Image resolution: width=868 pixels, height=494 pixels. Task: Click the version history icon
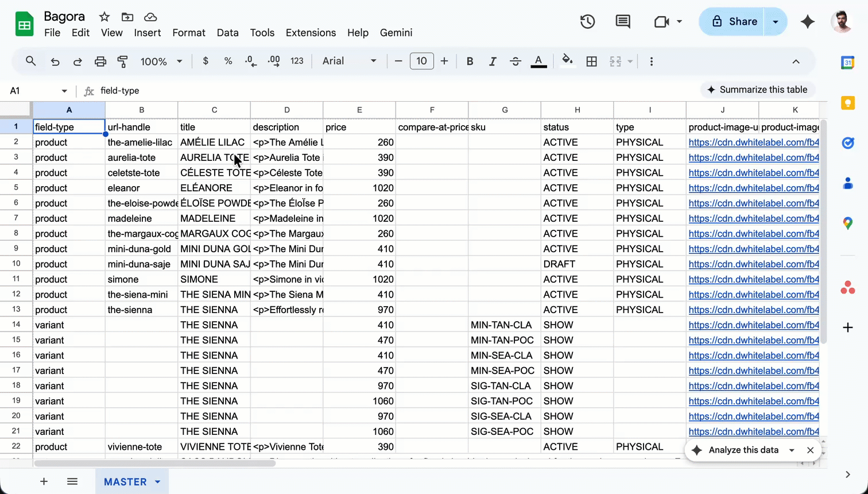(x=587, y=21)
